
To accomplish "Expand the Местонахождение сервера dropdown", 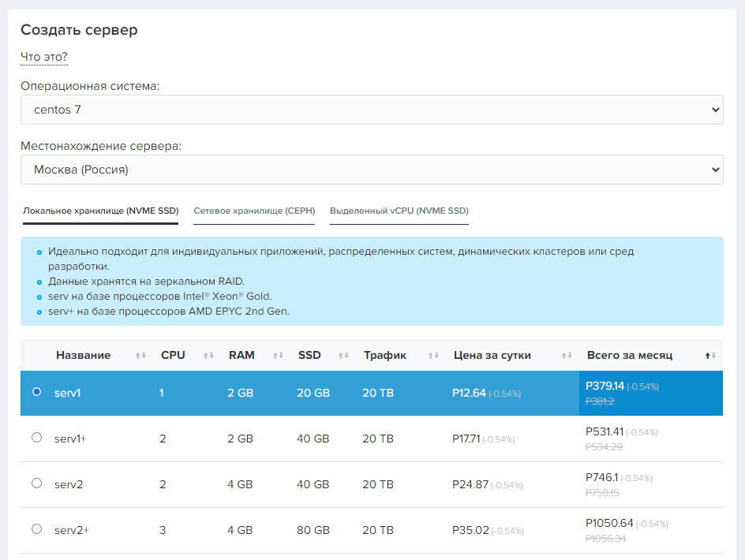I will click(372, 170).
